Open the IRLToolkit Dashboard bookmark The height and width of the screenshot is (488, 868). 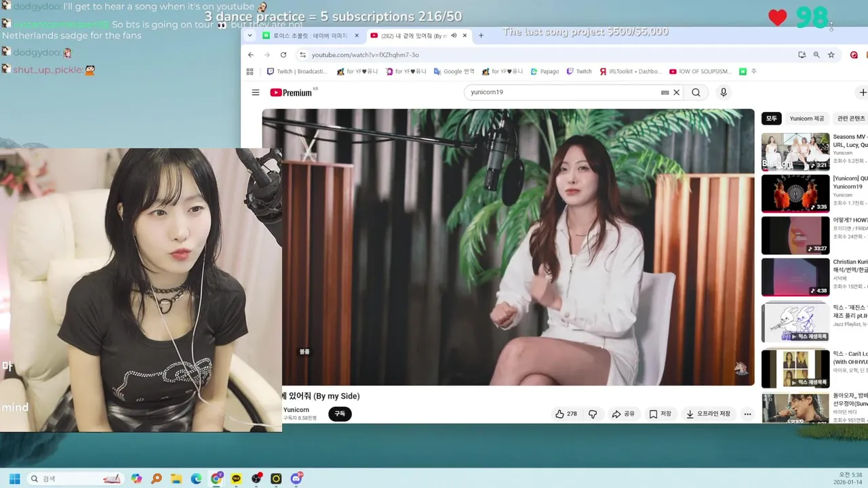tap(630, 71)
